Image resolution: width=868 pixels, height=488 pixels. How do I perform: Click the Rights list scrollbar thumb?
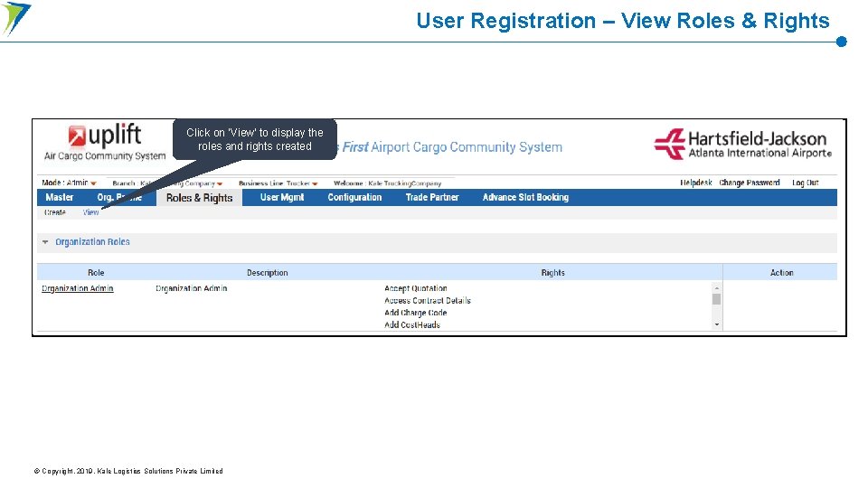point(716,299)
